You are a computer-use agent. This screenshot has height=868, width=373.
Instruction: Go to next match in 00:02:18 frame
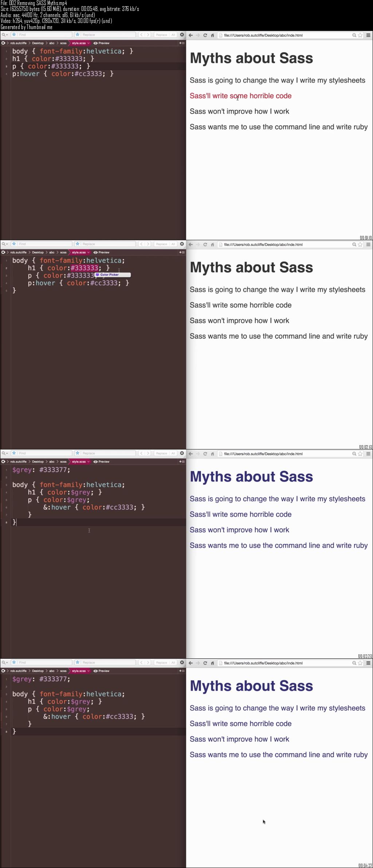pos(148,244)
